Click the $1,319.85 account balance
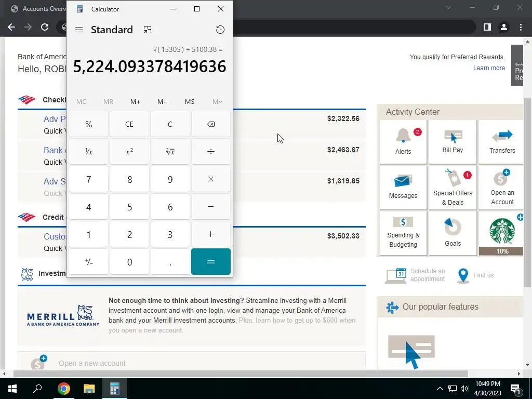 [x=343, y=181]
